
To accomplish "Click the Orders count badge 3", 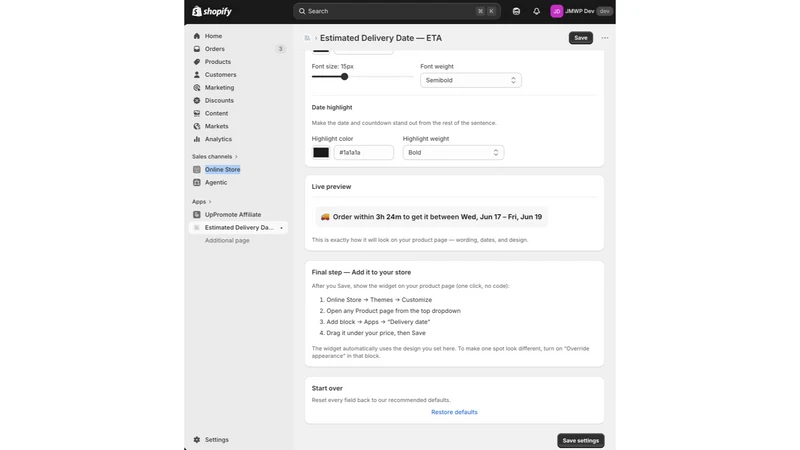I will pyautogui.click(x=280, y=49).
